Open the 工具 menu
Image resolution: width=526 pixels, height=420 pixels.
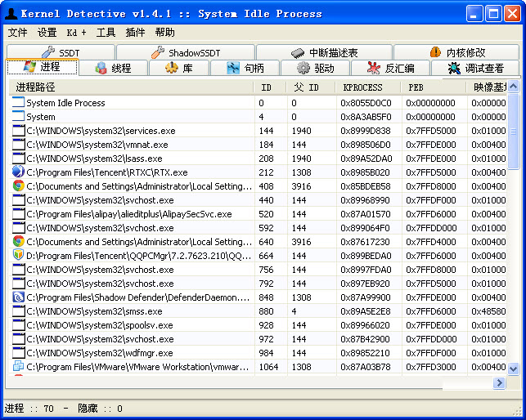pyautogui.click(x=106, y=33)
